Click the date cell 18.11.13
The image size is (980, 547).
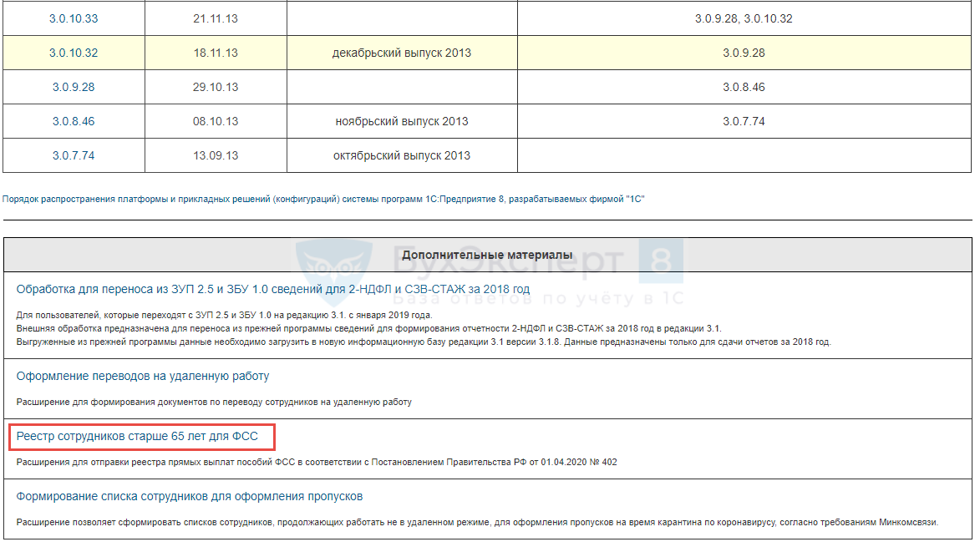(x=215, y=53)
